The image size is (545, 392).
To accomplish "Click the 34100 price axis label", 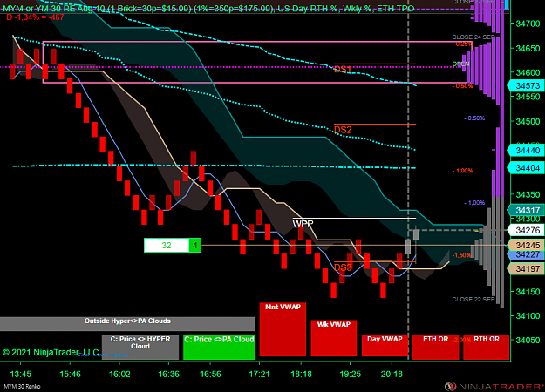I will 528,316.
